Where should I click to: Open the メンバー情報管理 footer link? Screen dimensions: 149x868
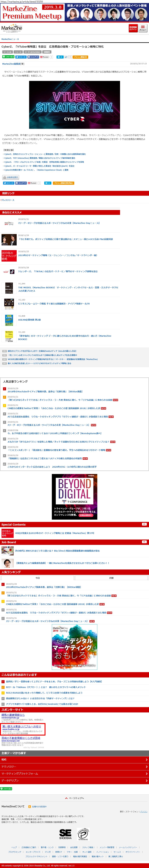(x=107, y=847)
